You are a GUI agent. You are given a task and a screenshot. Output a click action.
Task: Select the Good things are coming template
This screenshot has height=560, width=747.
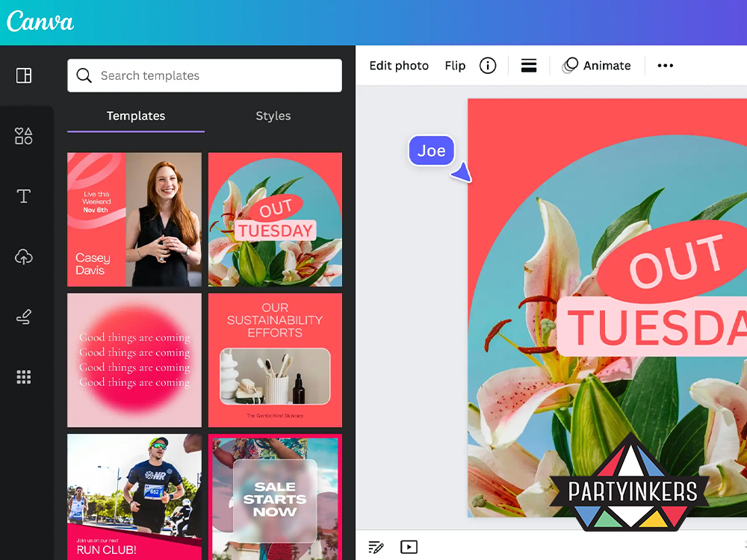click(134, 360)
